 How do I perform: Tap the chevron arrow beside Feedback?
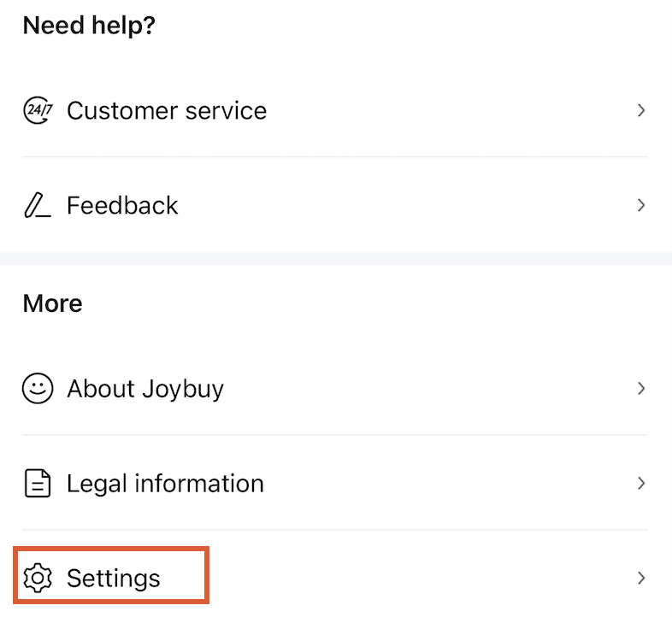[x=640, y=206]
